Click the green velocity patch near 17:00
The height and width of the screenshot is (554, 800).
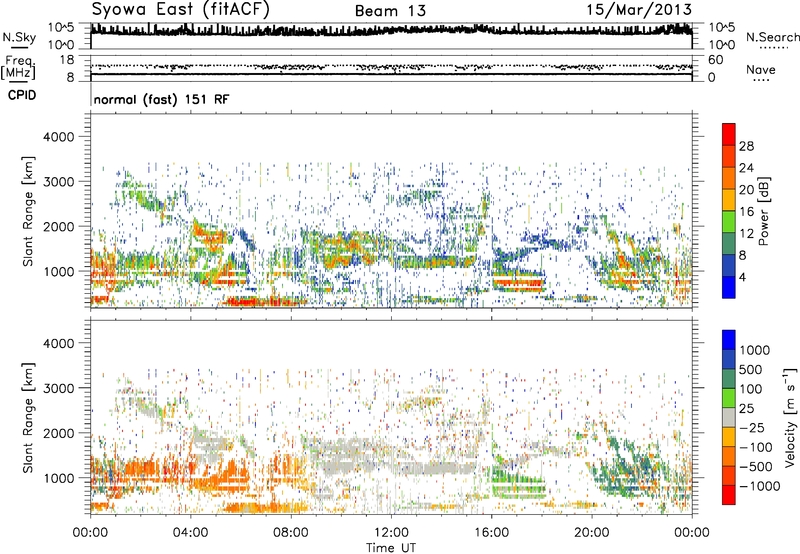pyautogui.click(x=518, y=486)
